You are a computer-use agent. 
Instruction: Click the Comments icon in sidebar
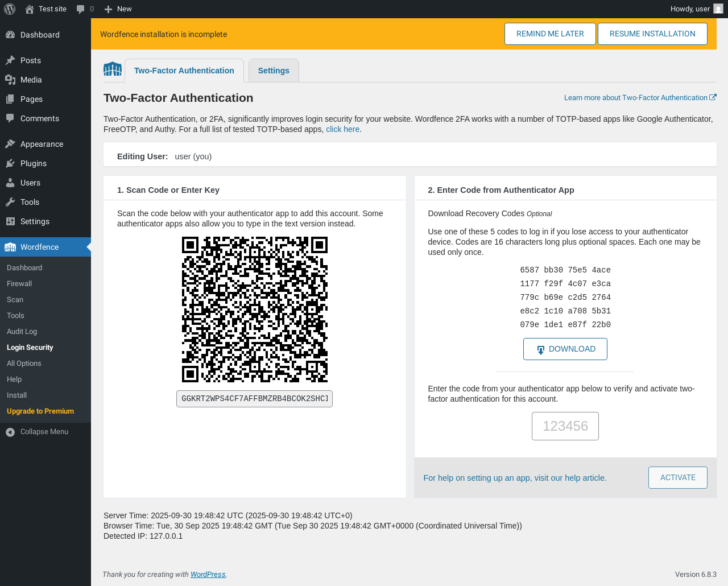click(10, 118)
